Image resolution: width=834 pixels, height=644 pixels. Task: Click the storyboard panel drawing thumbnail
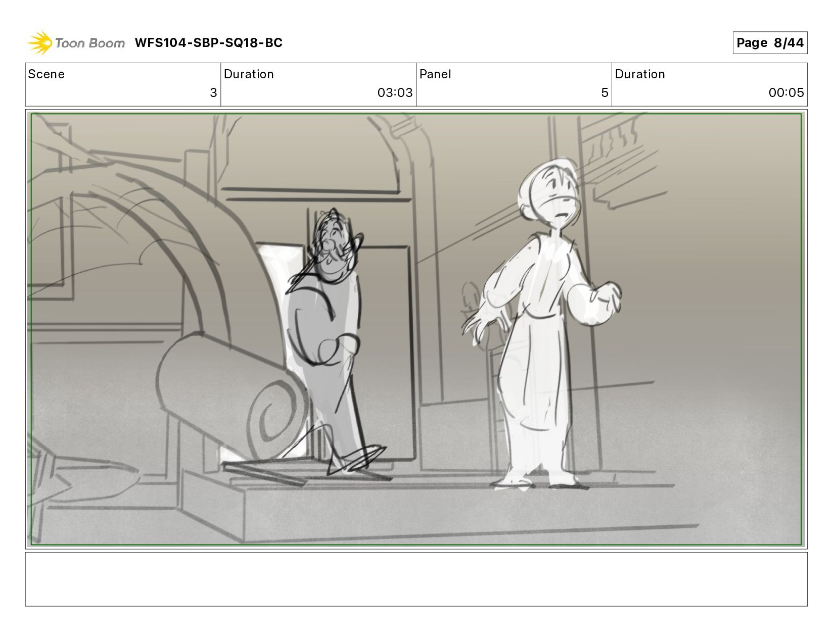(416, 329)
